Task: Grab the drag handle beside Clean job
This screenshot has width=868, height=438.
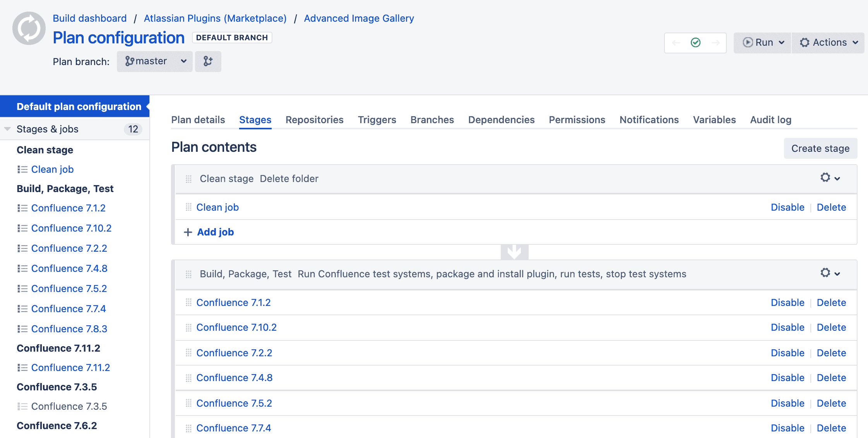Action: click(x=188, y=207)
